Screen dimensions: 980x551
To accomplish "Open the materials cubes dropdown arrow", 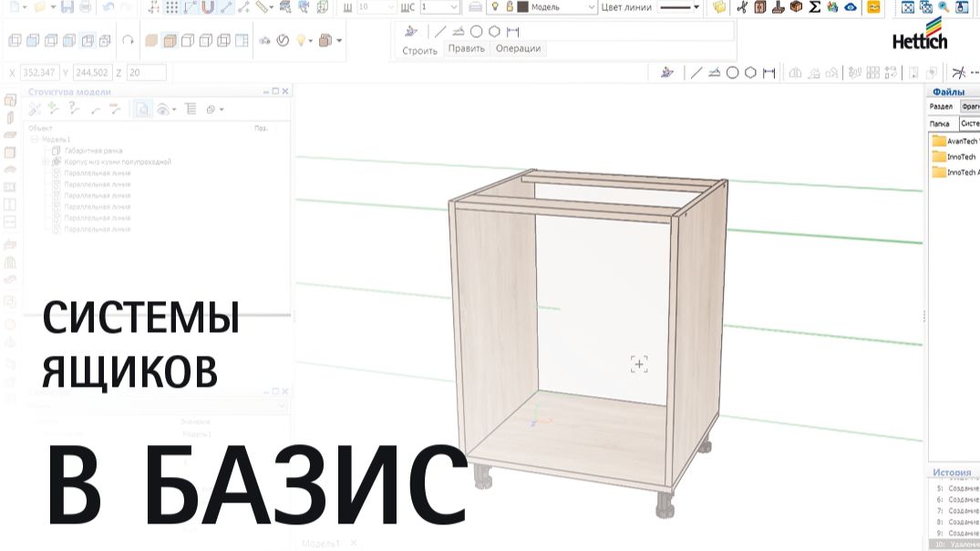I will click(x=339, y=41).
